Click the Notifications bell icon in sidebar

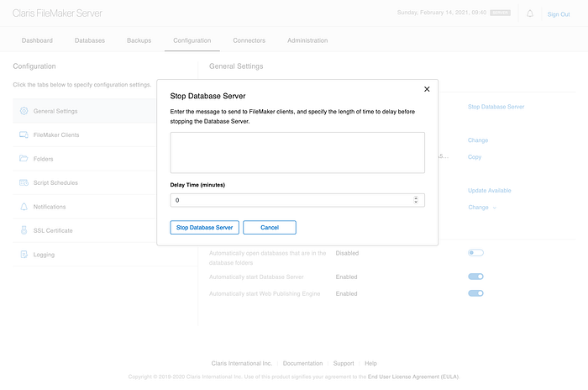[24, 207]
